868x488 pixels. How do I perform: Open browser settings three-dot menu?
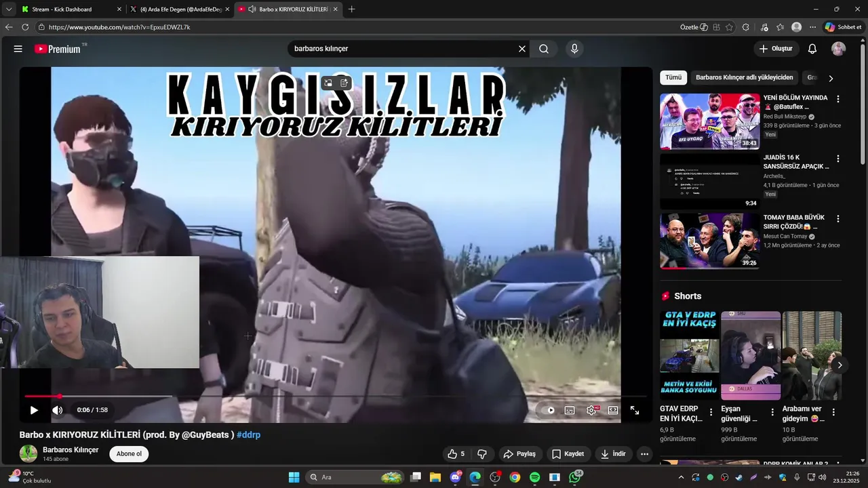(x=812, y=27)
